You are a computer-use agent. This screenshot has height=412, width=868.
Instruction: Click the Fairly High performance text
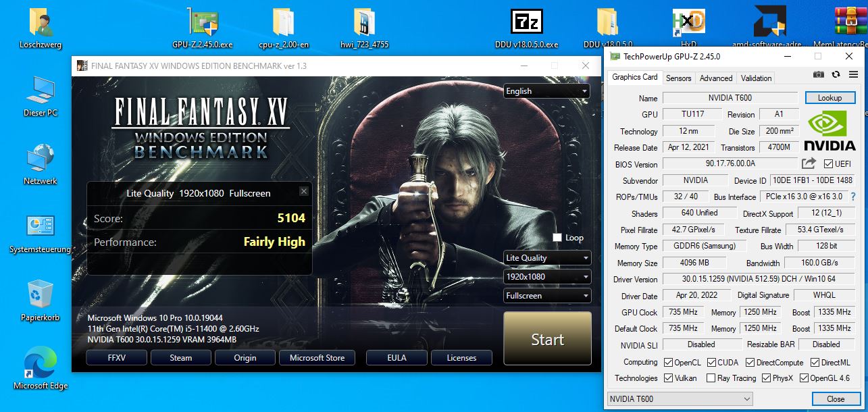coord(274,241)
